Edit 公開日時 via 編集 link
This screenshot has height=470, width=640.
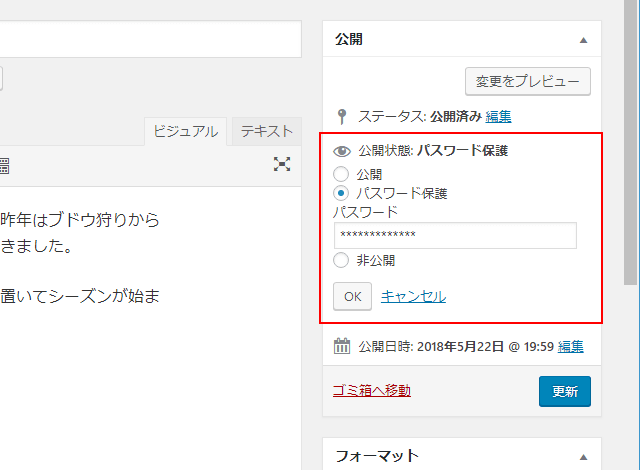click(571, 346)
